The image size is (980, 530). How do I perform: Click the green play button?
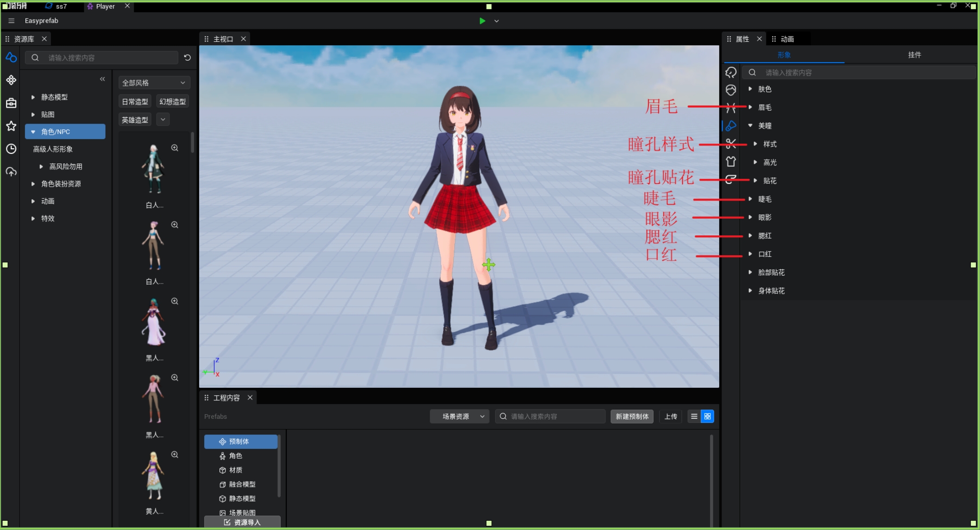pos(482,21)
